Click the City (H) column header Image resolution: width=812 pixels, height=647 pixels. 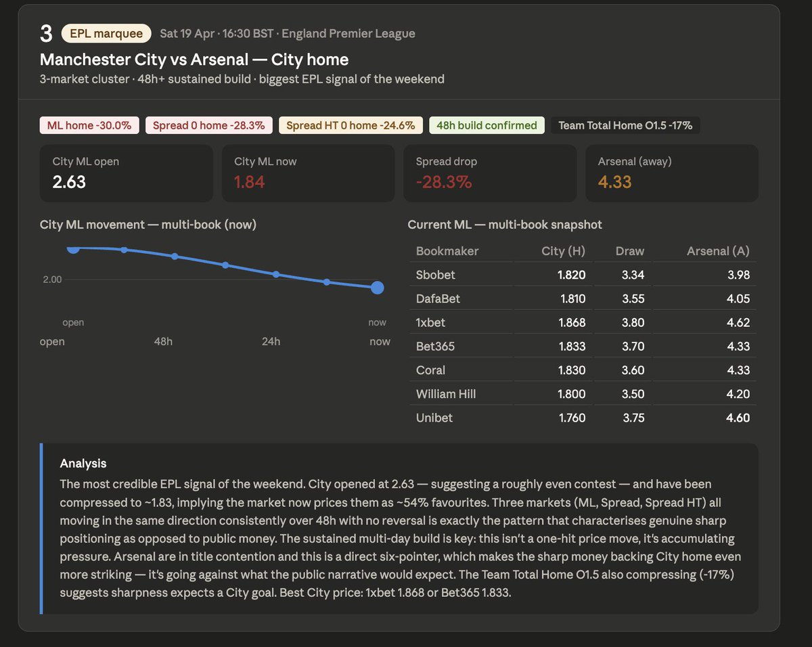click(x=564, y=251)
